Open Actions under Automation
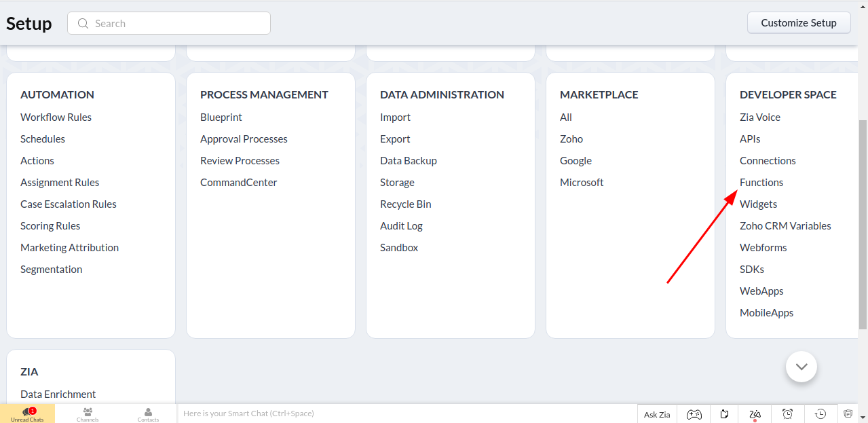 click(37, 160)
